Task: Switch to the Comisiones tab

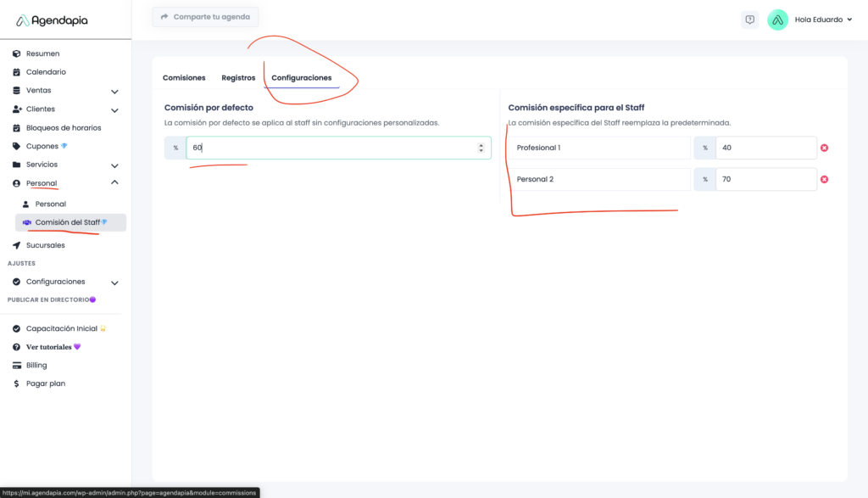Action: click(184, 78)
